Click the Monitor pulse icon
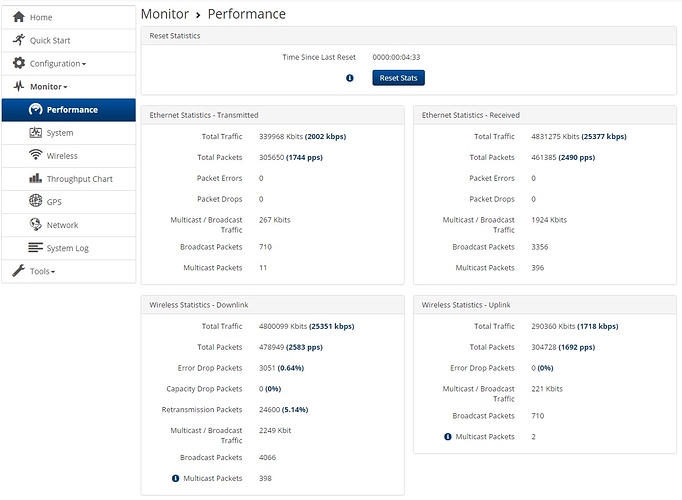Screen dimensions: 682x500 click(19, 86)
